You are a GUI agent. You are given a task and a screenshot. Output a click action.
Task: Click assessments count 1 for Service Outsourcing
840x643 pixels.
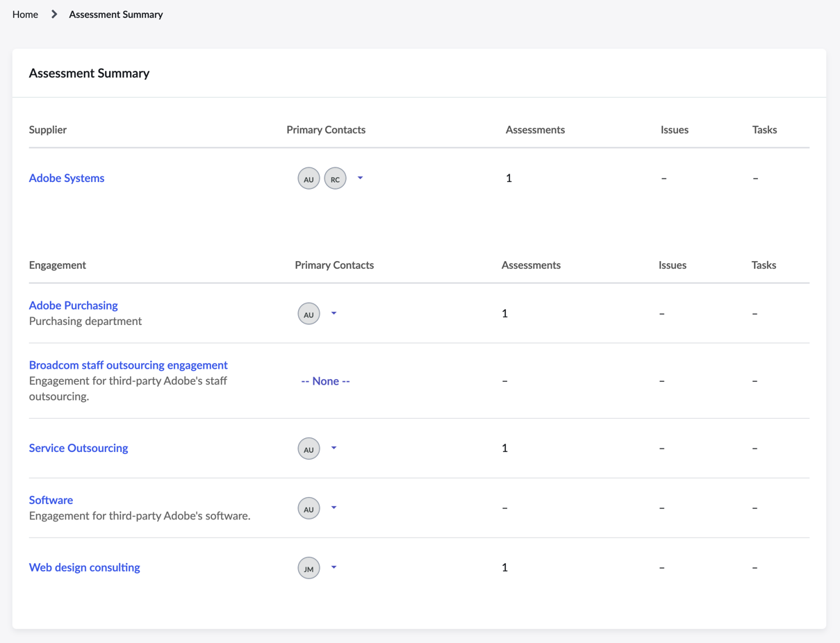504,448
